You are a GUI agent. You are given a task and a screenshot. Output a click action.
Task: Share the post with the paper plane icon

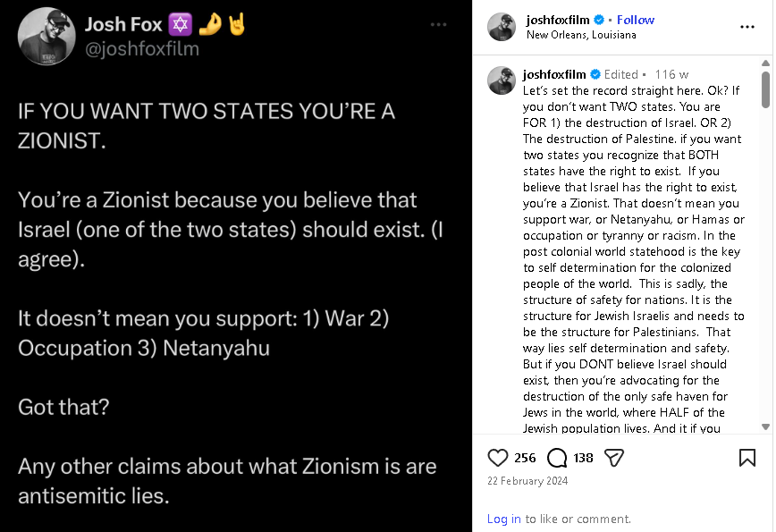point(614,458)
